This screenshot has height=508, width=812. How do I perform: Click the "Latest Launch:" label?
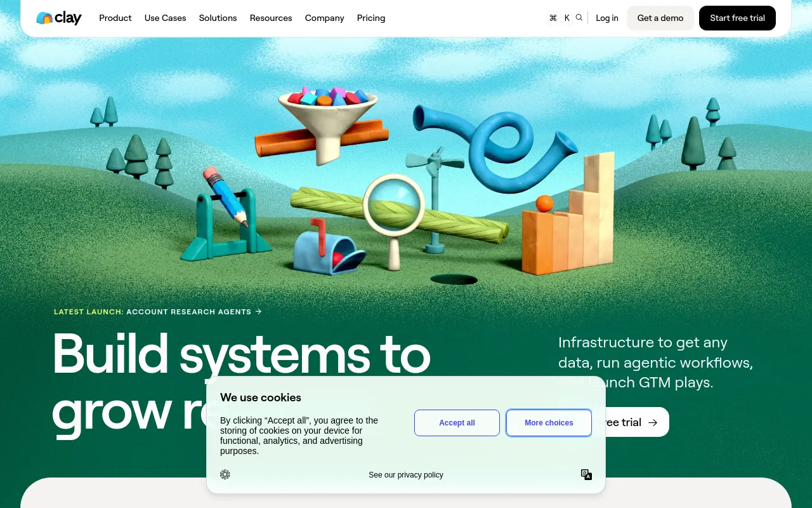[89, 312]
